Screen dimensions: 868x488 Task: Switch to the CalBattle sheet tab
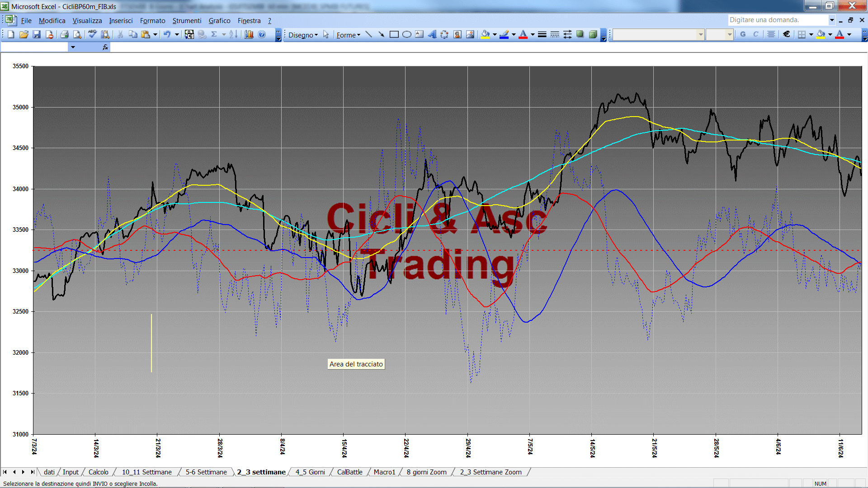click(x=349, y=472)
